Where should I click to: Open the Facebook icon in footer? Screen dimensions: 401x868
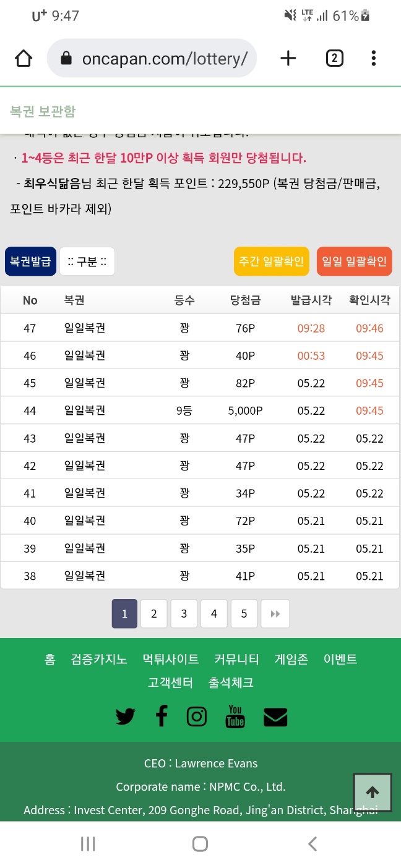point(162,716)
